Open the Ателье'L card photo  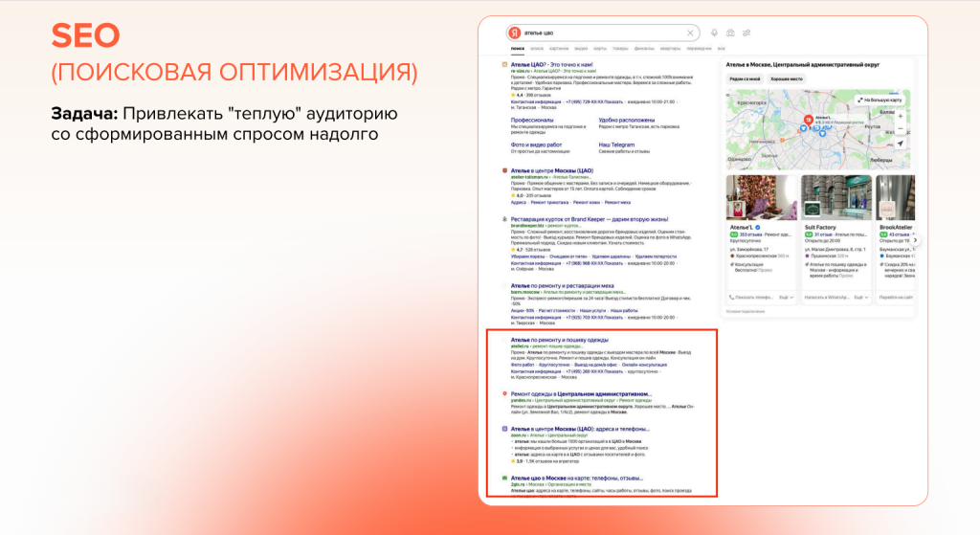761,197
